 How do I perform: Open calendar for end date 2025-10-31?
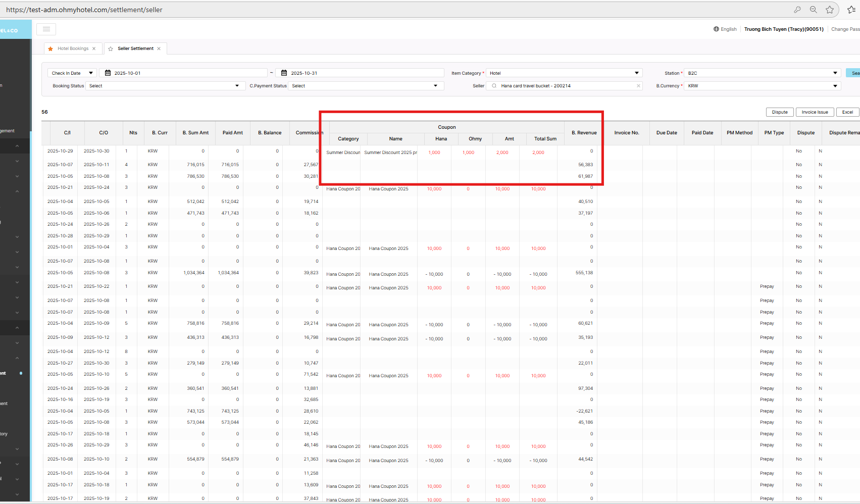[x=284, y=73]
